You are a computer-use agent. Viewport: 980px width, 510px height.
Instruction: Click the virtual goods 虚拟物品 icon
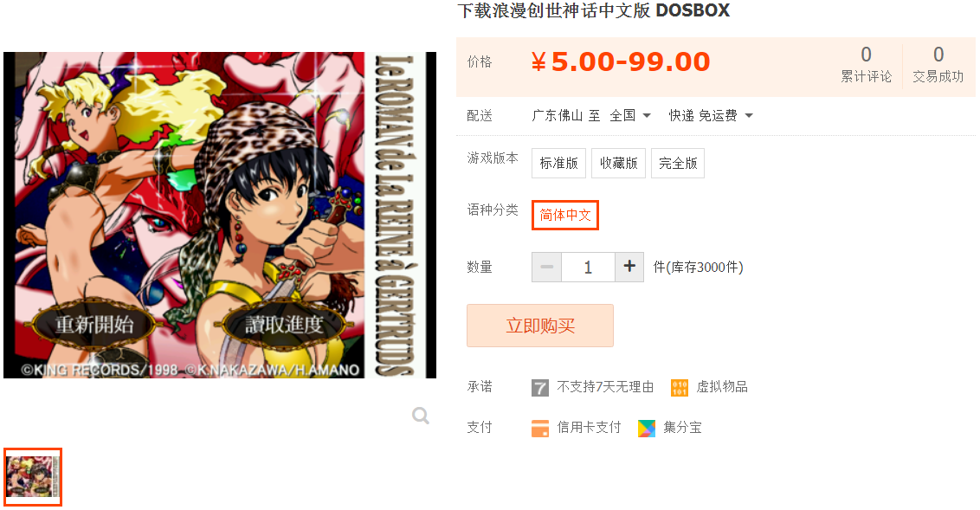[680, 388]
